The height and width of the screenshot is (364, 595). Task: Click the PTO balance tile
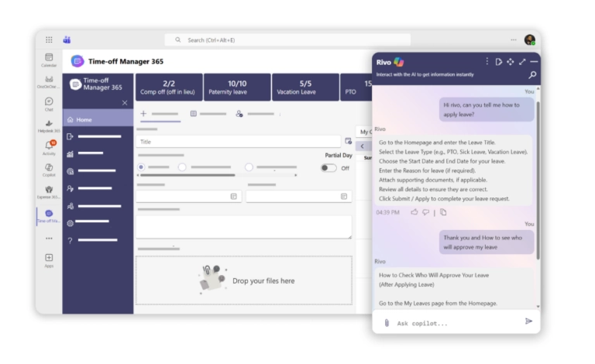(356, 88)
